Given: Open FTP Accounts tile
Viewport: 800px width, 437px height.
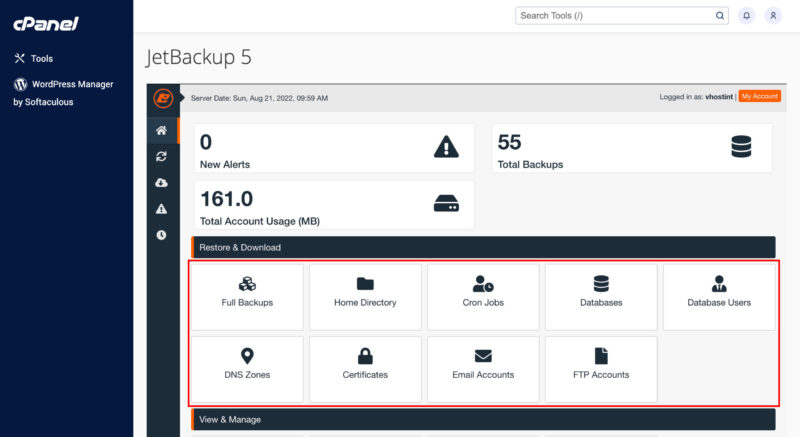Looking at the screenshot, I should click(x=601, y=369).
